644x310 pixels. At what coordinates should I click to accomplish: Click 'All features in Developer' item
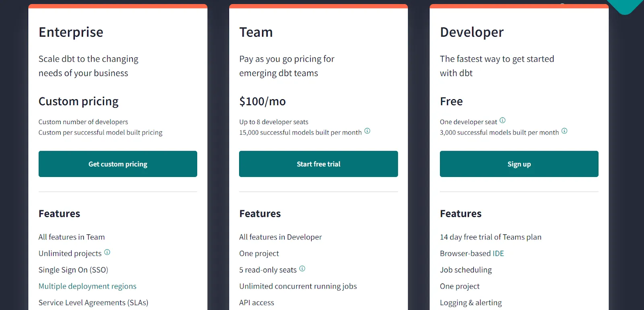281,237
